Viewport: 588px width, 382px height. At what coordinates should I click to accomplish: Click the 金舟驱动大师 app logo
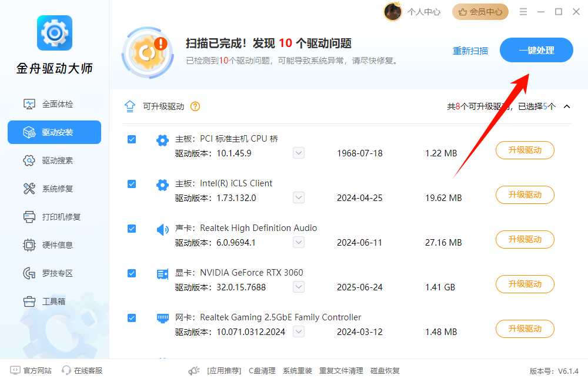point(55,33)
